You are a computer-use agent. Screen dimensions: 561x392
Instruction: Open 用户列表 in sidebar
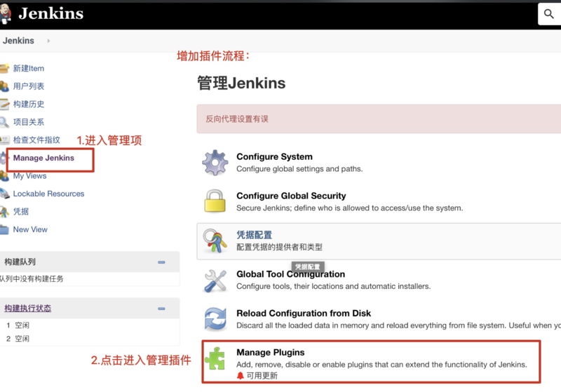(x=29, y=86)
